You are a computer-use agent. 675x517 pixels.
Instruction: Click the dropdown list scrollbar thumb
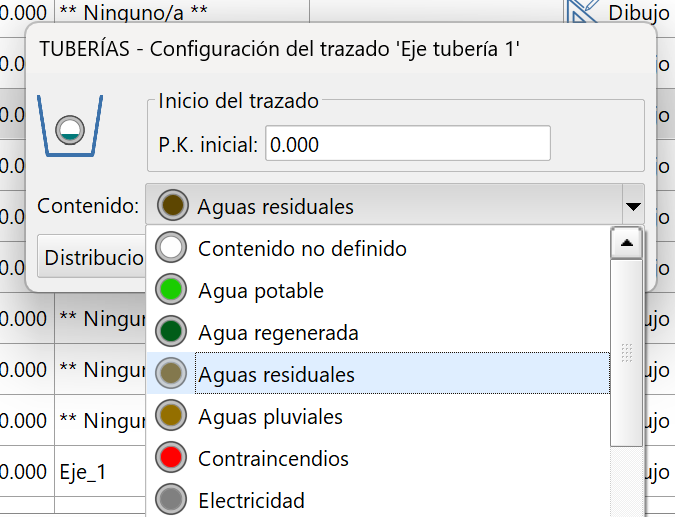coord(627,353)
